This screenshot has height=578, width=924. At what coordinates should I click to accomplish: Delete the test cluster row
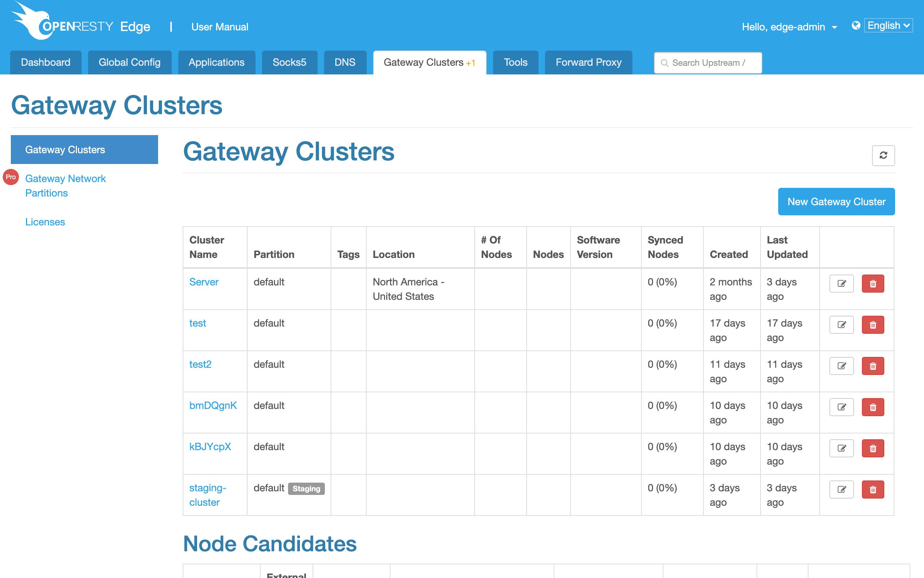[x=873, y=325]
